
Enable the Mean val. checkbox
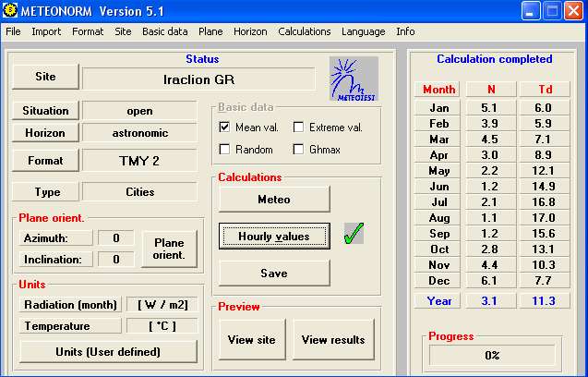224,128
